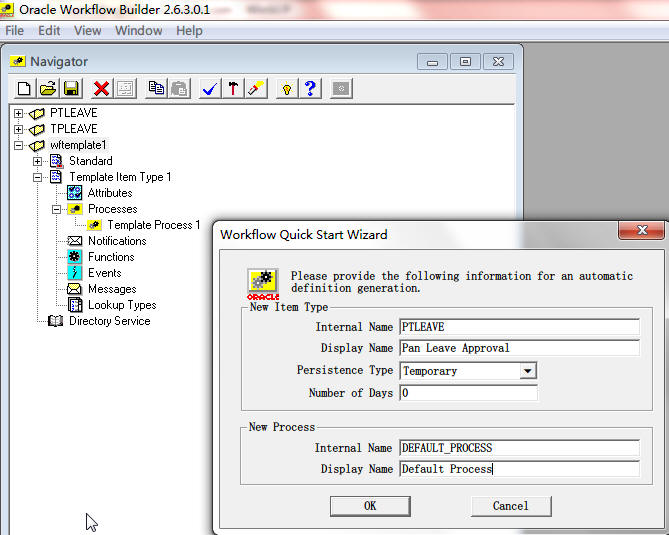The height and width of the screenshot is (535, 669).
Task: Click the Attributes branch icon
Action: click(x=75, y=193)
